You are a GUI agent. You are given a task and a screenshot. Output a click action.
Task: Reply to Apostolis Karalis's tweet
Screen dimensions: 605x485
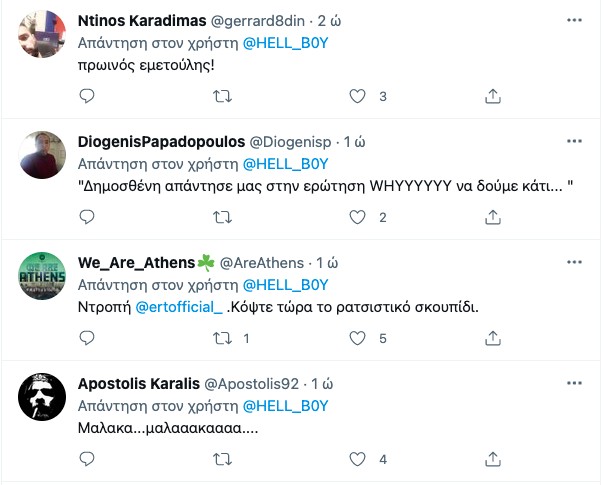point(87,459)
